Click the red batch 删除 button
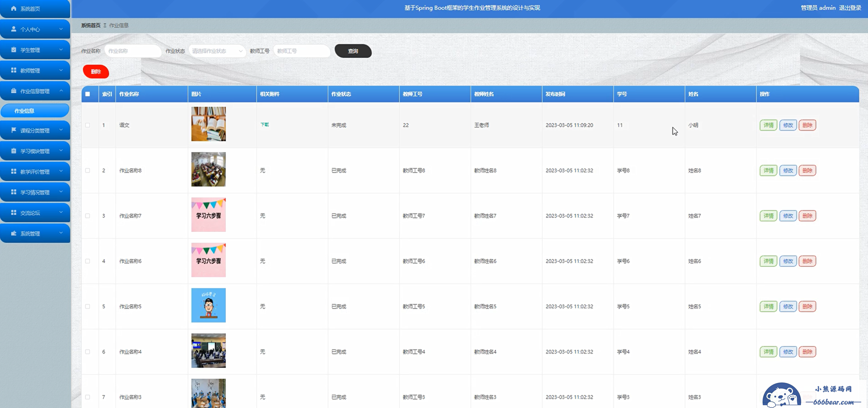This screenshot has width=868, height=408. 96,71
